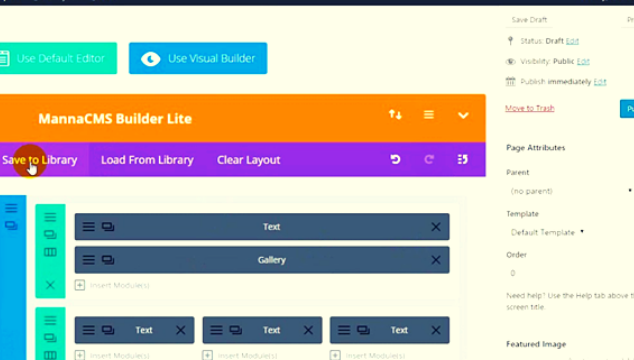Screen dimensions: 634x360
Task: Redo the builder action
Action: [429, 159]
